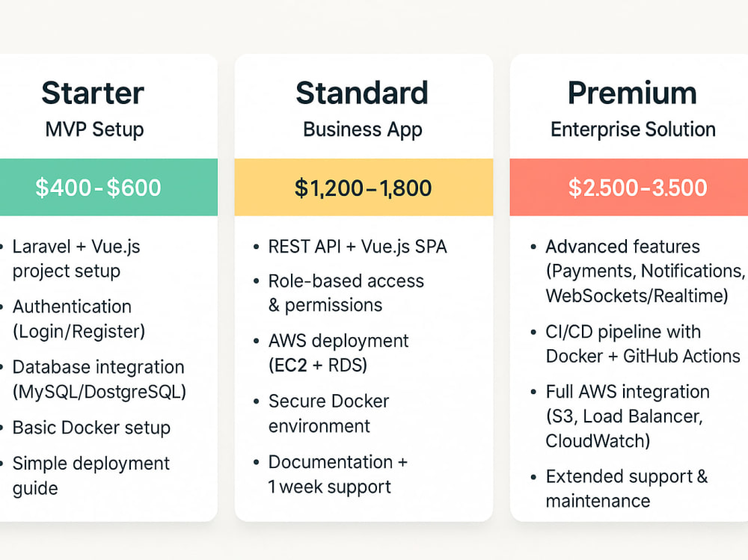Select the Premium plan heading
The width and height of the screenshot is (748, 560).
coord(632,93)
